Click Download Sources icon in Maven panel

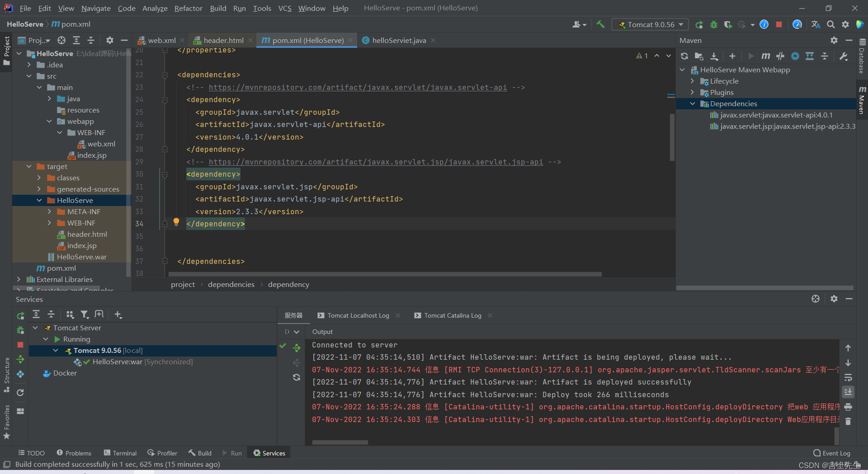pyautogui.click(x=714, y=56)
